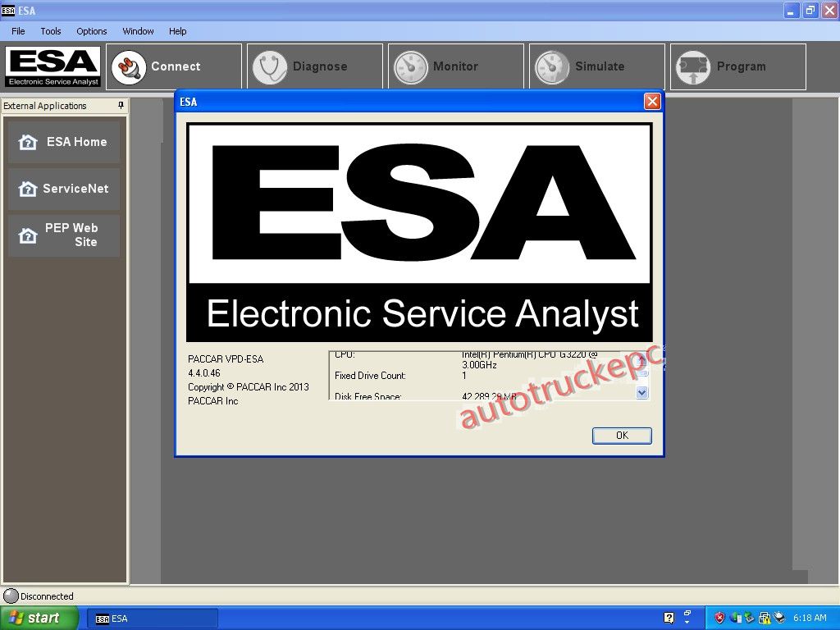This screenshot has width=840, height=630.
Task: Select the ESA taskbar window button
Action: (x=153, y=619)
